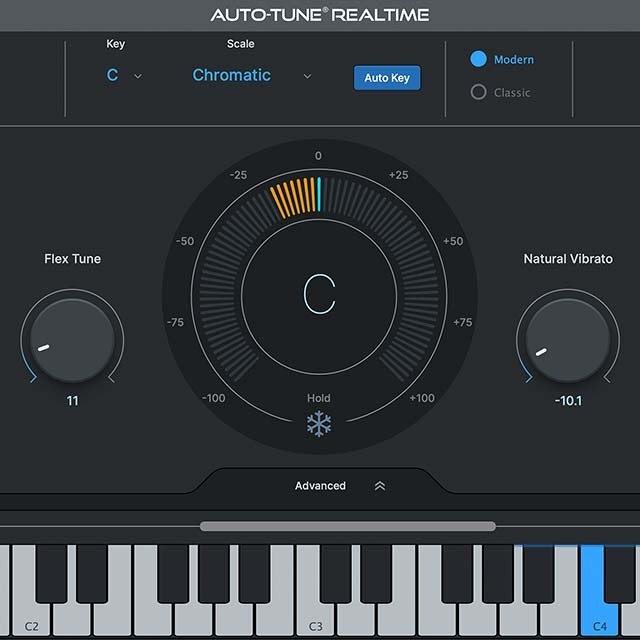The image size is (640, 640).
Task: Click the detected note C in pitch display
Action: (319, 293)
